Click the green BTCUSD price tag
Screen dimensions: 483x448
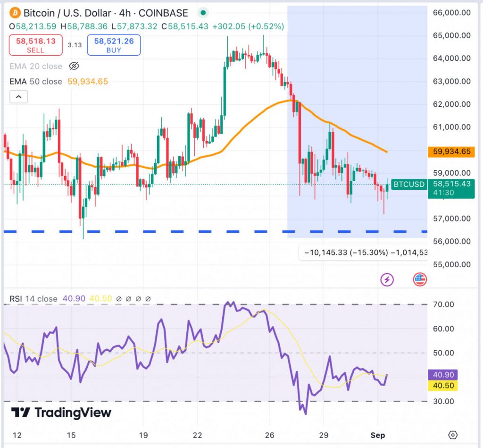tap(409, 185)
